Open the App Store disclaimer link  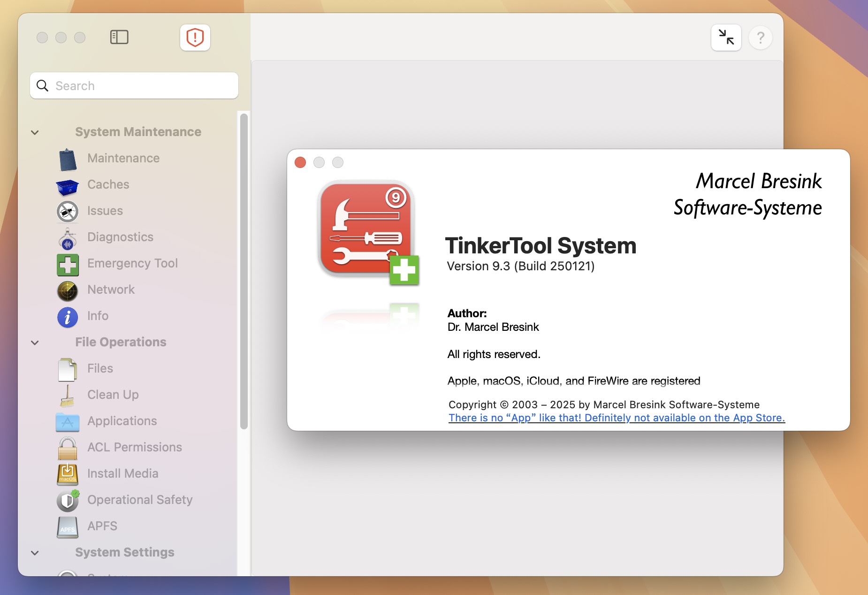tap(615, 418)
